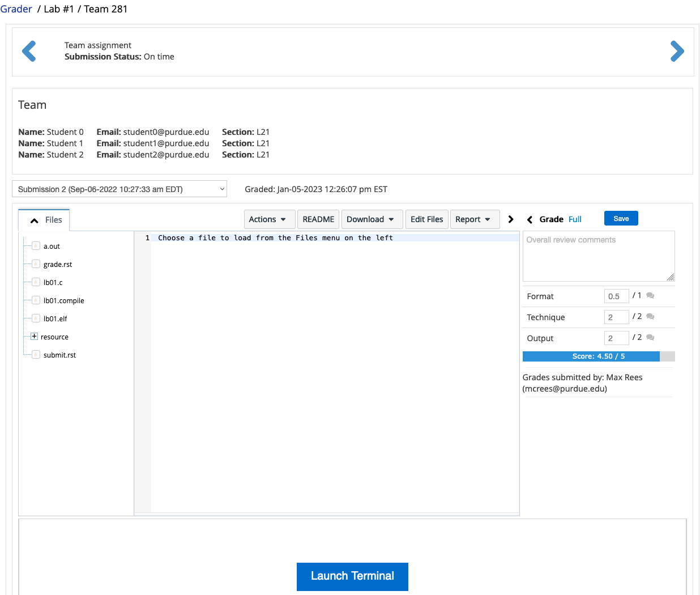Image resolution: width=700 pixels, height=595 pixels.
Task: Click the Save grade button
Action: (x=621, y=219)
